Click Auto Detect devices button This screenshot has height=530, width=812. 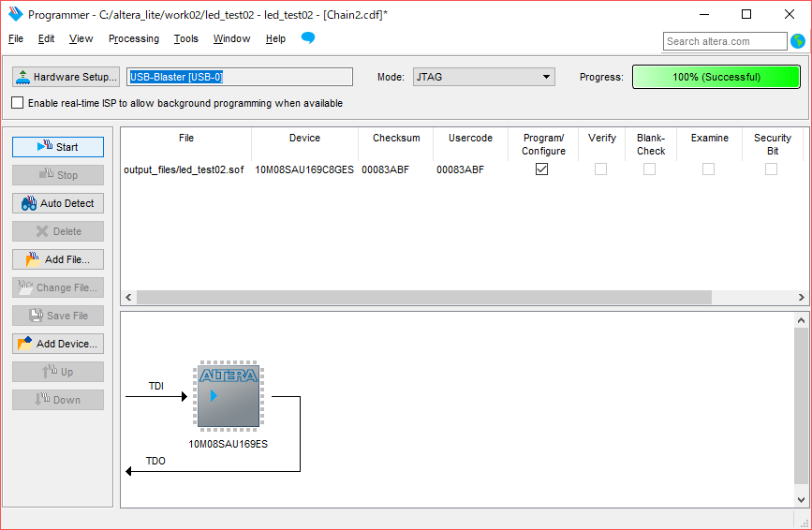click(57, 203)
